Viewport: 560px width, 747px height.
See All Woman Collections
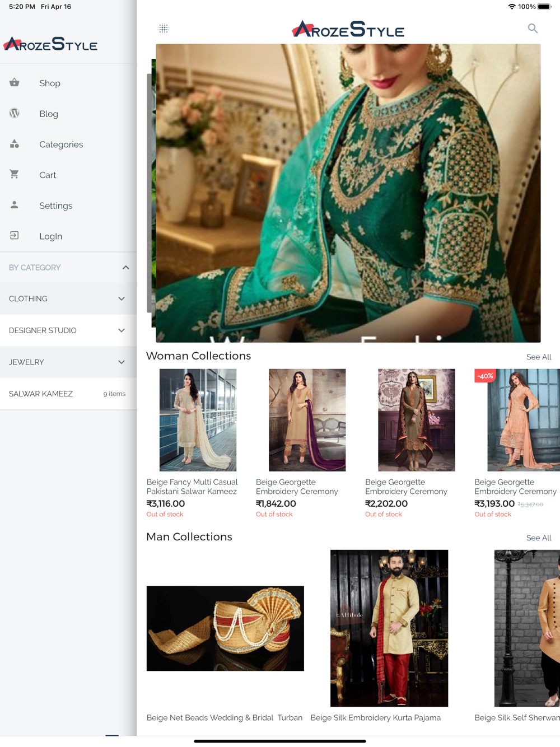(539, 357)
